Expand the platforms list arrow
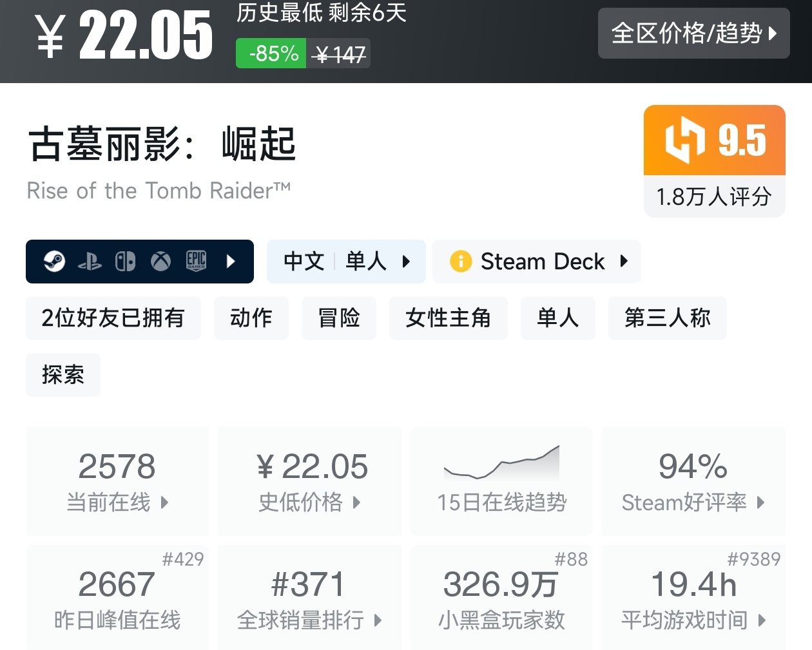 point(231,262)
